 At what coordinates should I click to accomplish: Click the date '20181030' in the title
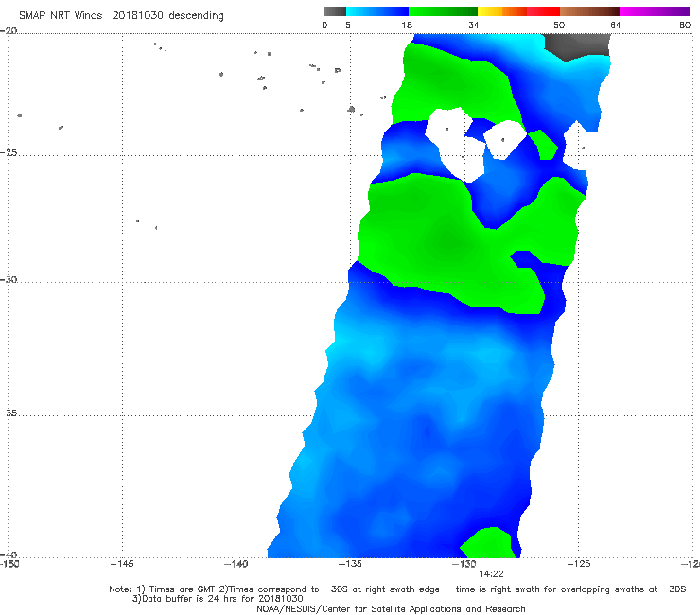pyautogui.click(x=137, y=15)
